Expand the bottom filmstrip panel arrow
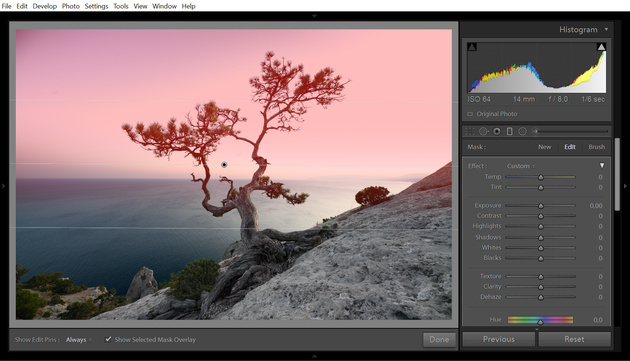Screen dimensions: 630x361 [x=314, y=356]
